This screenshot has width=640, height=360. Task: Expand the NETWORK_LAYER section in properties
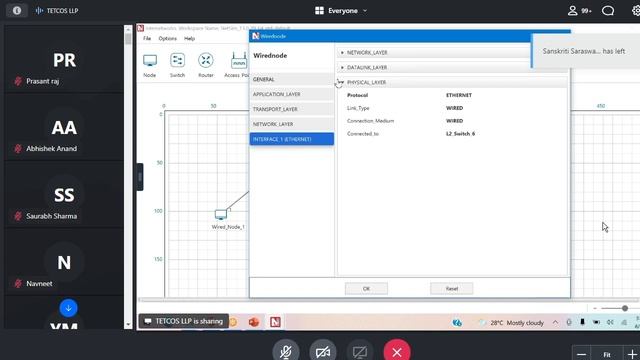click(342, 53)
